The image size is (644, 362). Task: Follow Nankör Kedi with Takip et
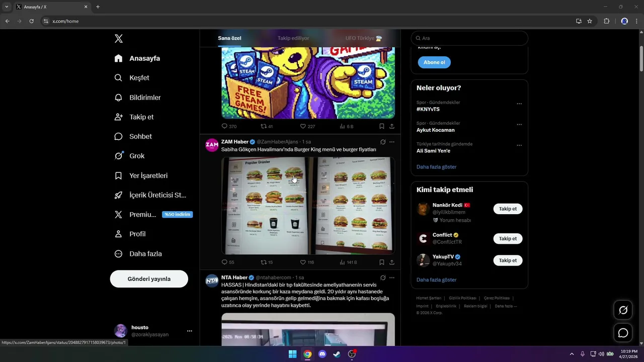pyautogui.click(x=508, y=209)
